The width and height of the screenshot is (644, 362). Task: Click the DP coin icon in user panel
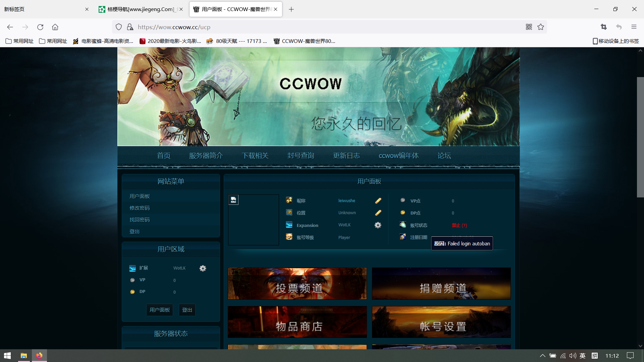coord(403,213)
